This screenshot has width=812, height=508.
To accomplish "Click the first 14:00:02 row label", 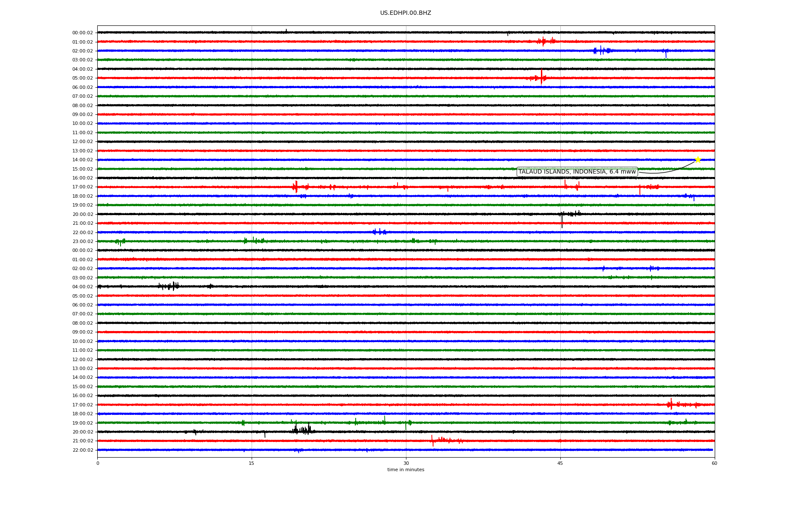I will tap(82, 160).
